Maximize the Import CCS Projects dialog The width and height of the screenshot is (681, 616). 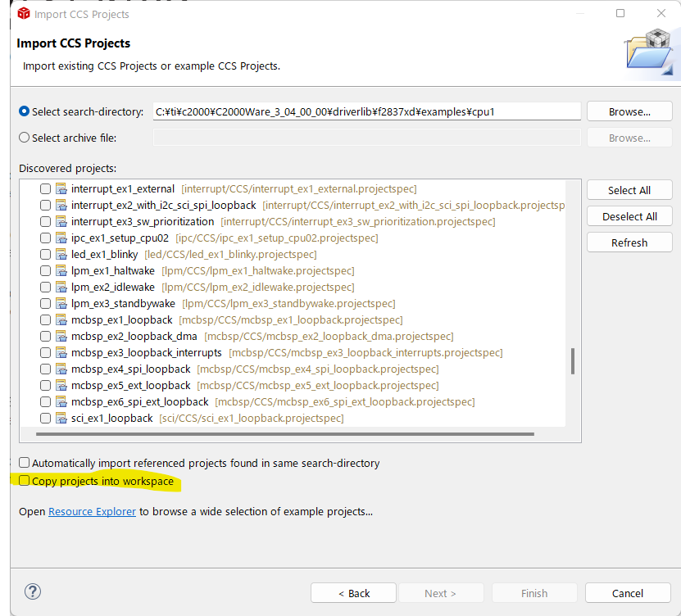[620, 13]
